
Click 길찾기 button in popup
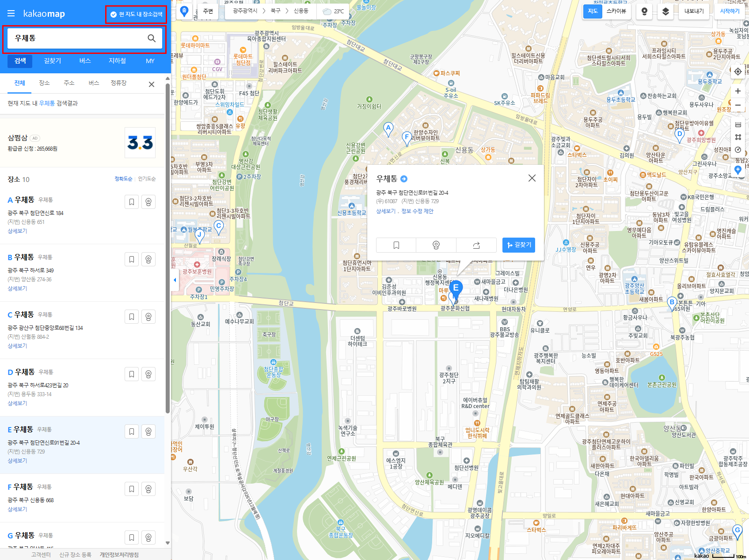[x=519, y=245]
